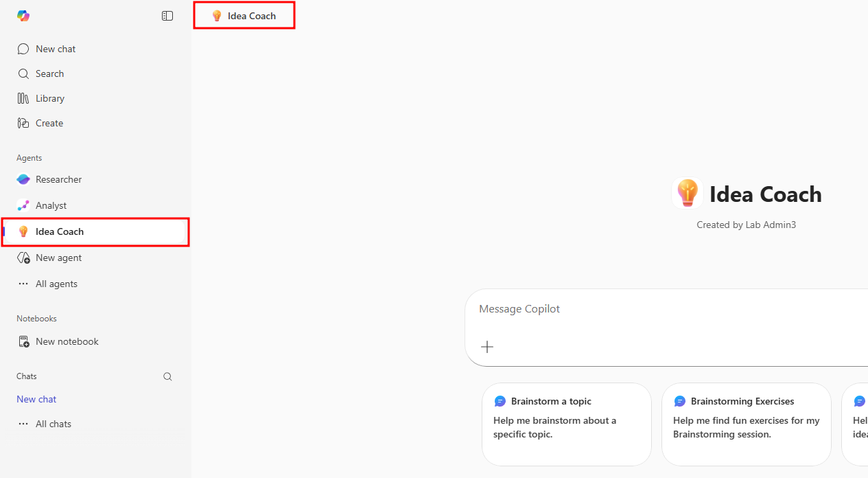Click 'Help me find fun exercises' description text
Screen dimensions: 868x478
tap(747, 427)
